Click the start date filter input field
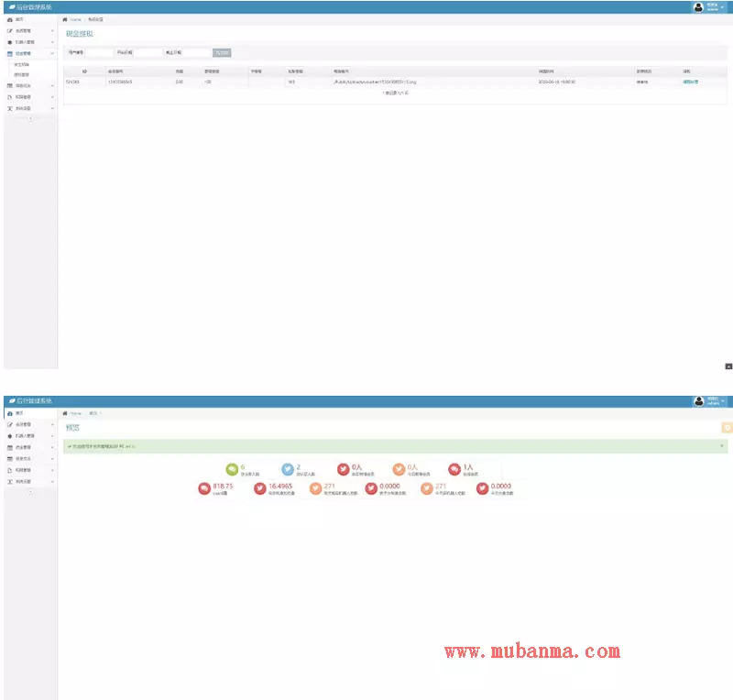733x700 pixels. point(148,52)
